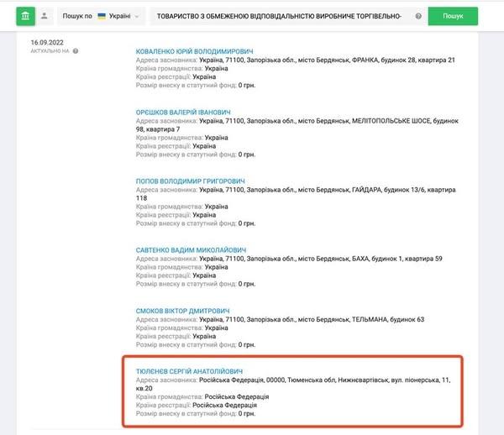
Task: Click the green bank building icon
Action: tap(25, 16)
